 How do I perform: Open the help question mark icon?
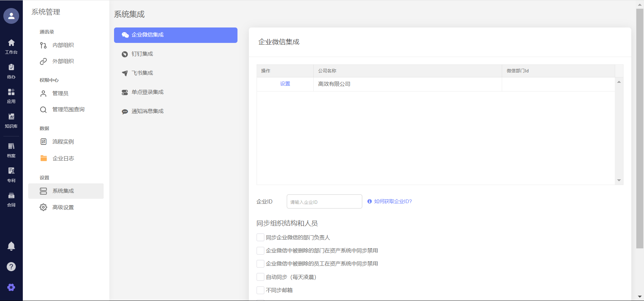(11, 266)
